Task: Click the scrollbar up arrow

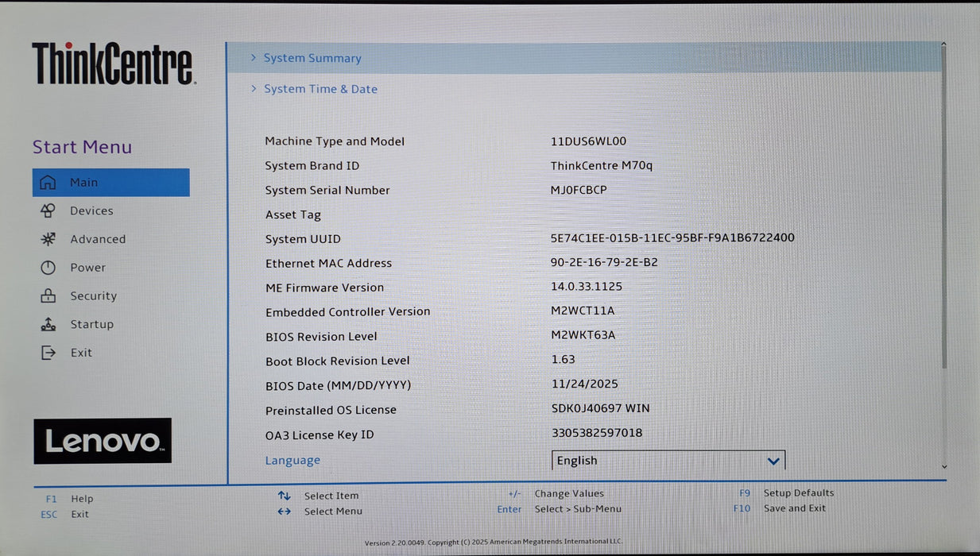Action: [x=943, y=45]
